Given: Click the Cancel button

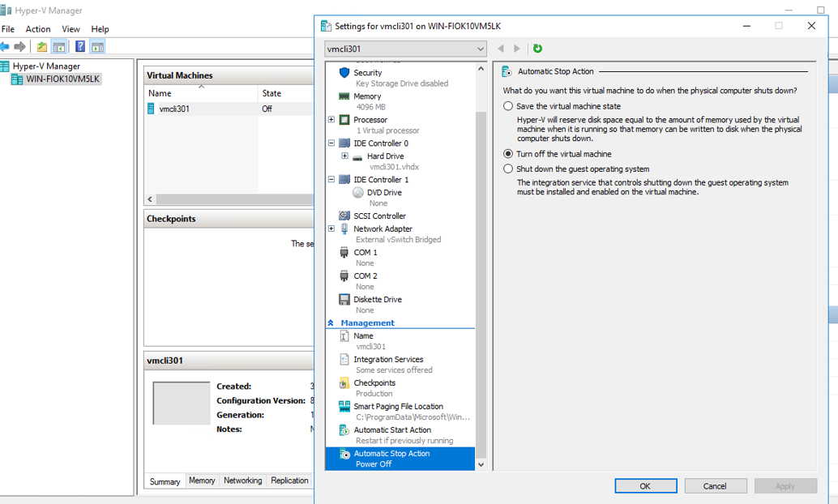Looking at the screenshot, I should tap(715, 486).
